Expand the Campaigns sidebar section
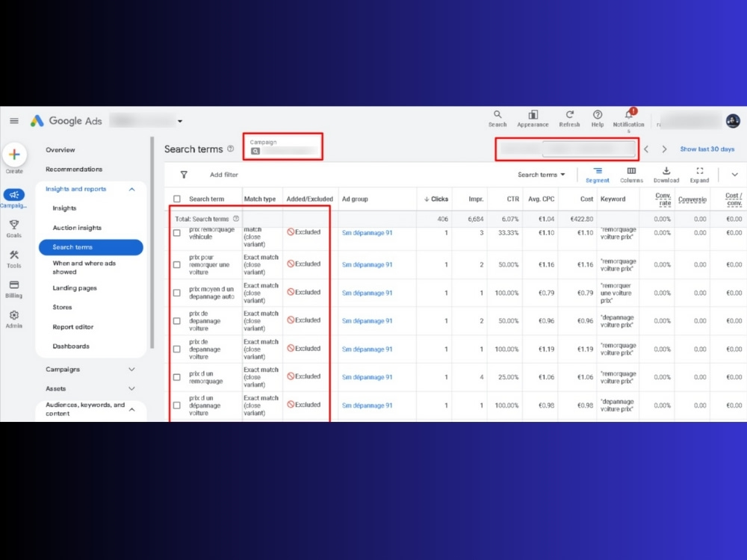Viewport: 747px width, 560px height. point(132,369)
